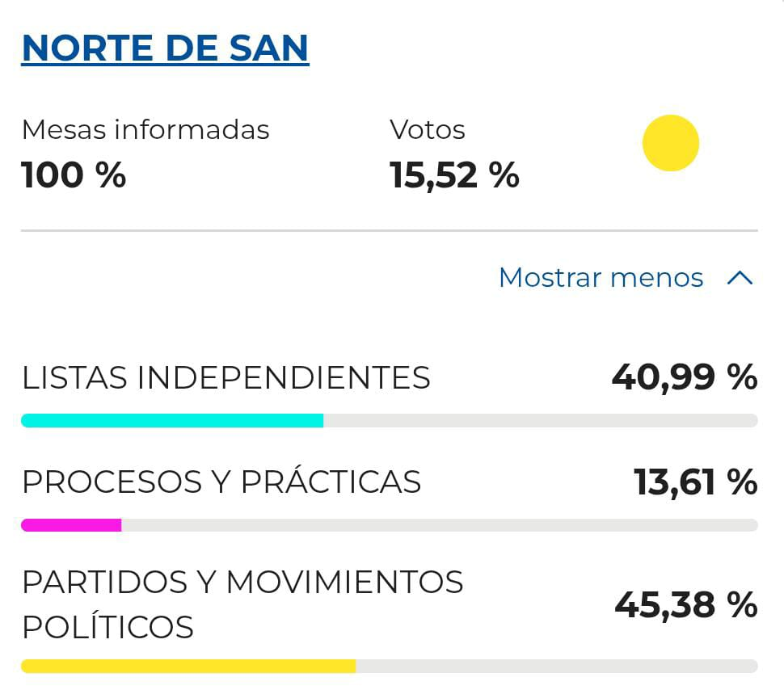Screen dimensions: 784x690
Task: Select the PARTIDOS Y MOVIMIENTOS POLÍTICOS label
Action: (x=242, y=604)
